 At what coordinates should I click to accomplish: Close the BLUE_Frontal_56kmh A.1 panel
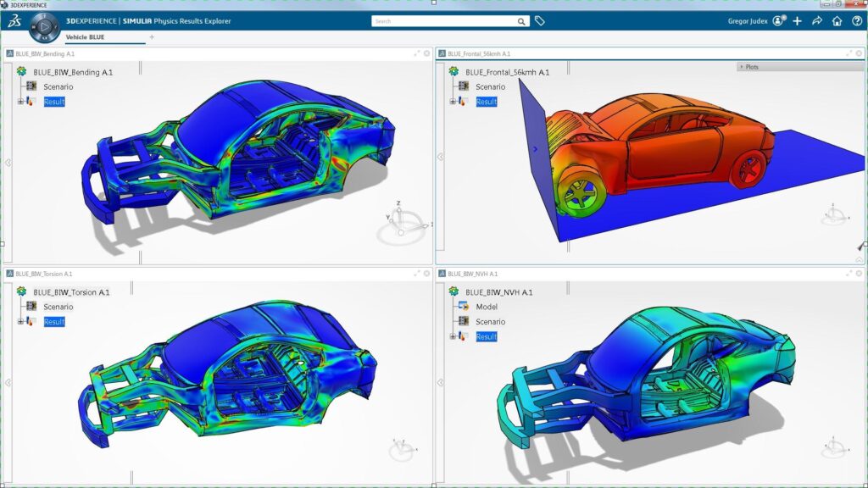point(857,53)
